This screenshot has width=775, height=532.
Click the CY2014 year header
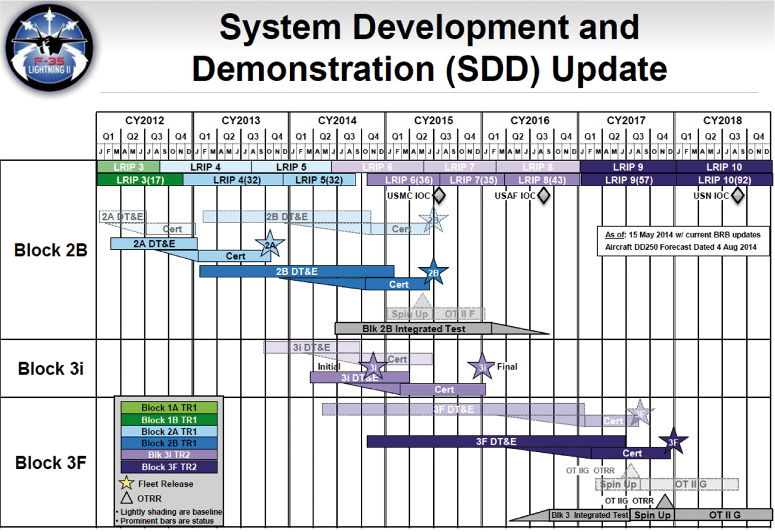[x=337, y=120]
